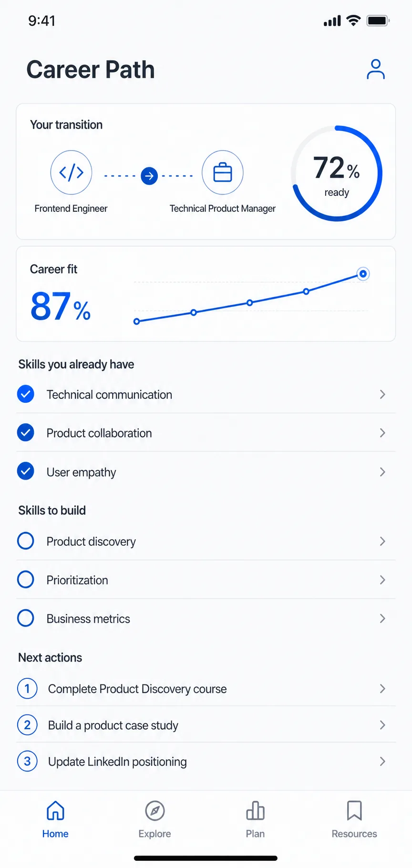Screen dimensions: 412x868
Task: Open Update LinkedIn positioning action
Action: (206, 761)
